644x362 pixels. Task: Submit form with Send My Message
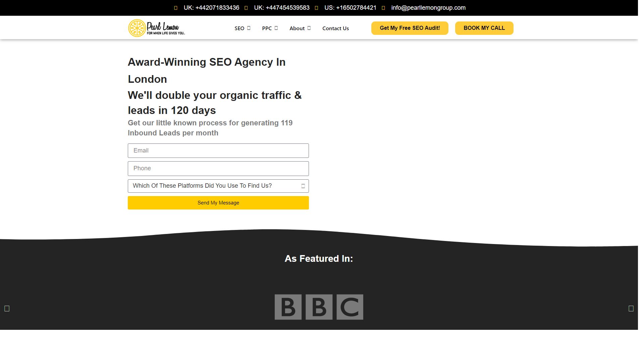218,203
